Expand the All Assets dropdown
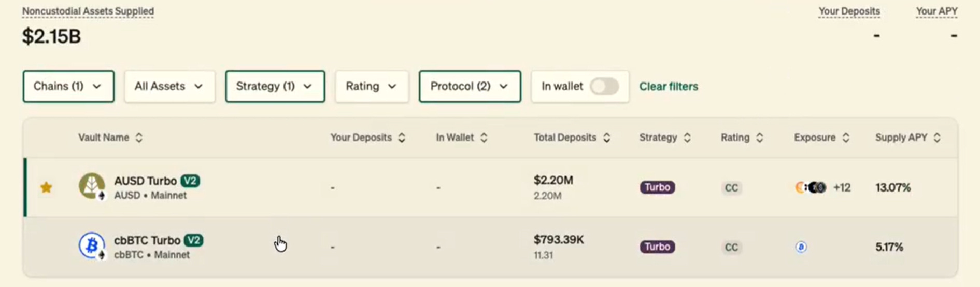This screenshot has width=980, height=287. coord(169,86)
